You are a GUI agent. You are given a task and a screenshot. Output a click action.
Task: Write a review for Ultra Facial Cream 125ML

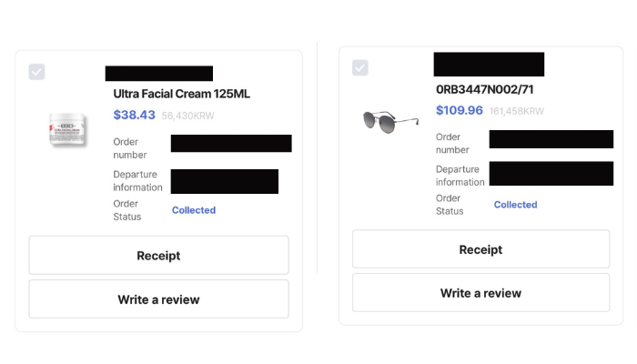pos(159,299)
